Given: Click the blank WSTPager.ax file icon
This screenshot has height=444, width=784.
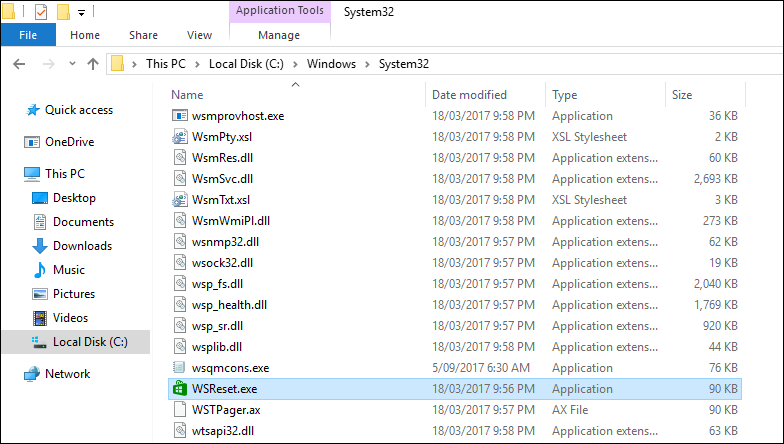Looking at the screenshot, I should (x=180, y=410).
